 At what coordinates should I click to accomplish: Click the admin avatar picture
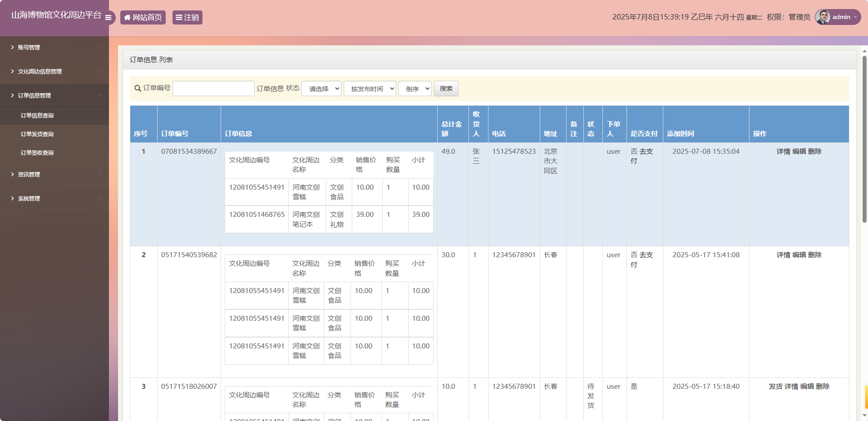[823, 17]
